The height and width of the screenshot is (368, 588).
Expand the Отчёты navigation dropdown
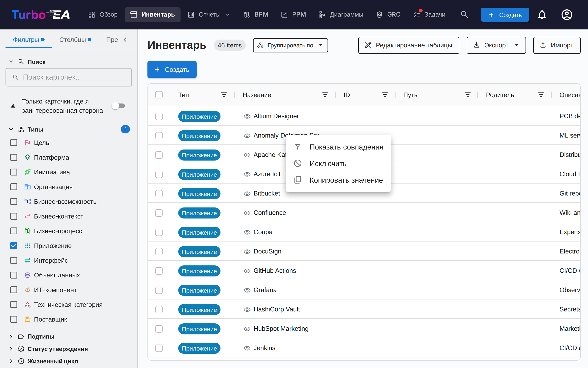tap(209, 14)
